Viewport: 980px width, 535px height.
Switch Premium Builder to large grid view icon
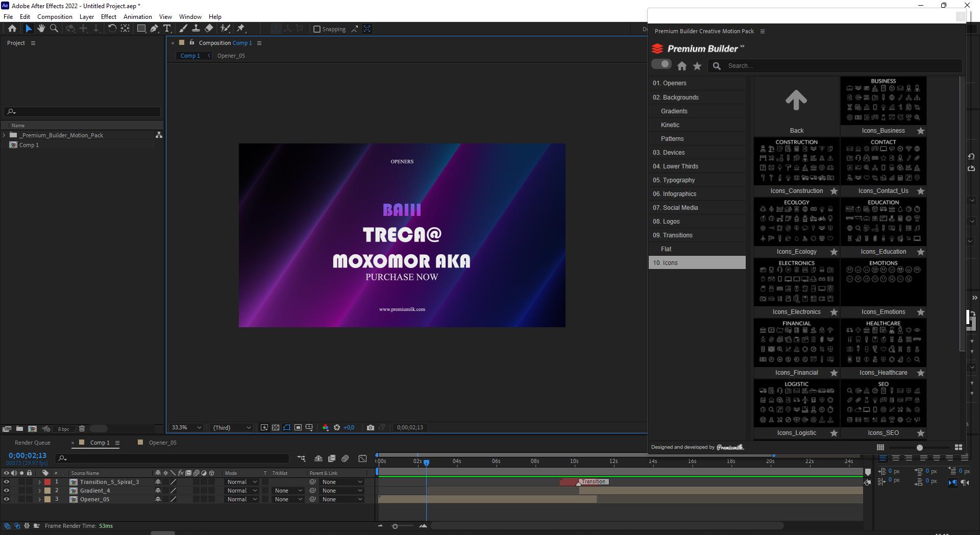coord(958,448)
